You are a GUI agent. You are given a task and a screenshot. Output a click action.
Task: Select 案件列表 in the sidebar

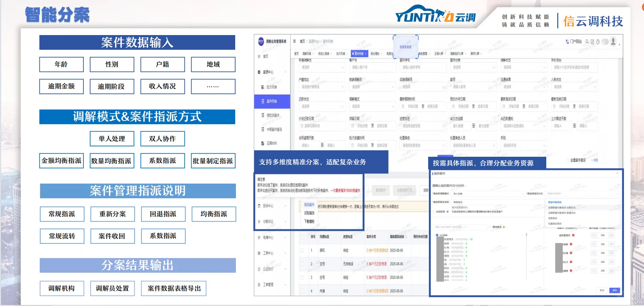coord(272,101)
